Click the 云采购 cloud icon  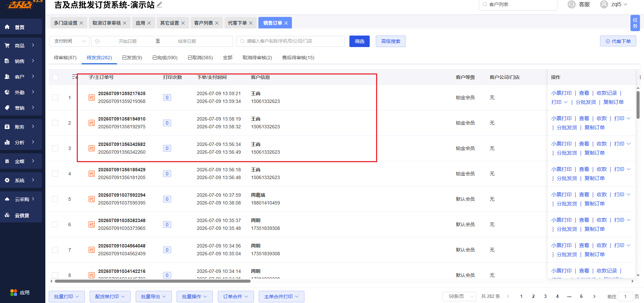click(7, 199)
